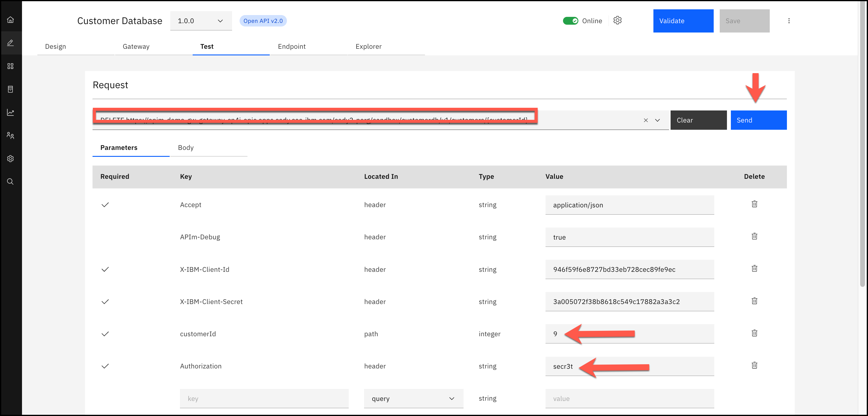Expand the 1.0.0 version dropdown

tap(201, 21)
